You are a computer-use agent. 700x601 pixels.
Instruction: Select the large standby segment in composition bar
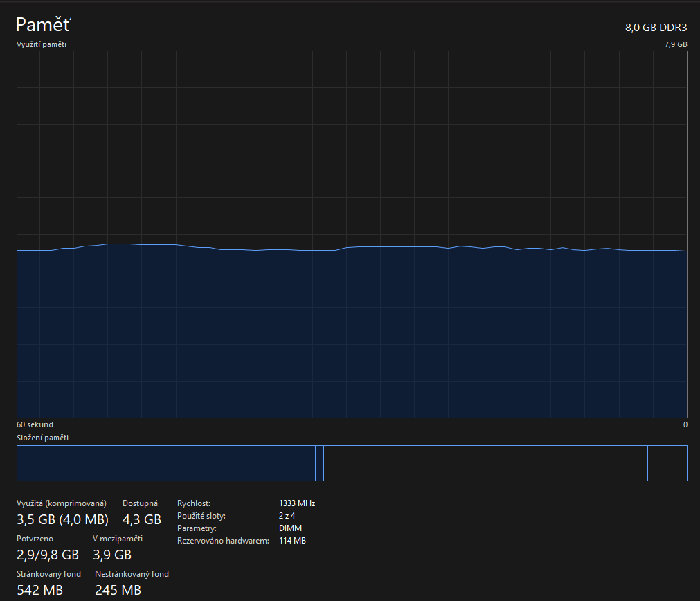coord(485,463)
